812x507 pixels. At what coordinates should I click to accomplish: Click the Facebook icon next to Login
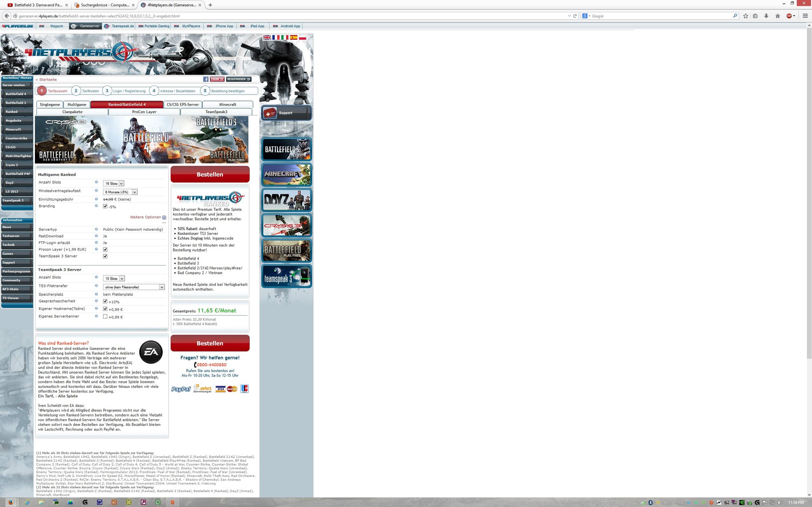206,79
